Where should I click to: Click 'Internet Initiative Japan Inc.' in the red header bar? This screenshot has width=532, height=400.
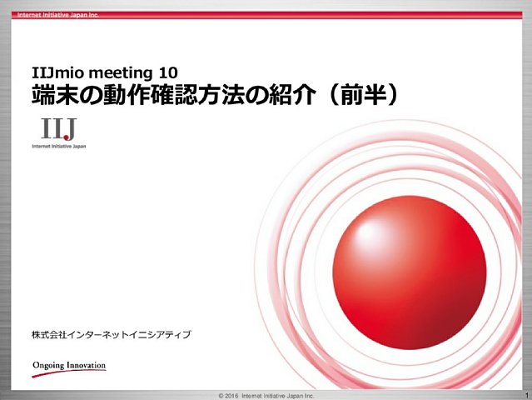pyautogui.click(x=58, y=15)
